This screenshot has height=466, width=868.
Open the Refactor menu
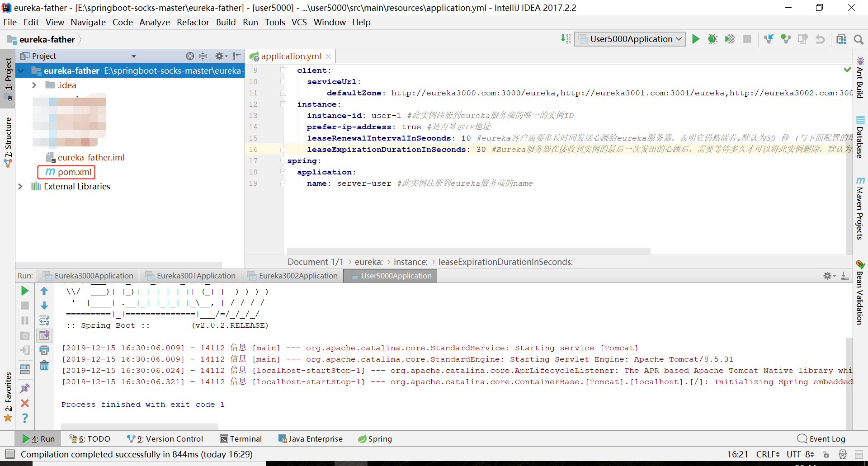tap(193, 22)
